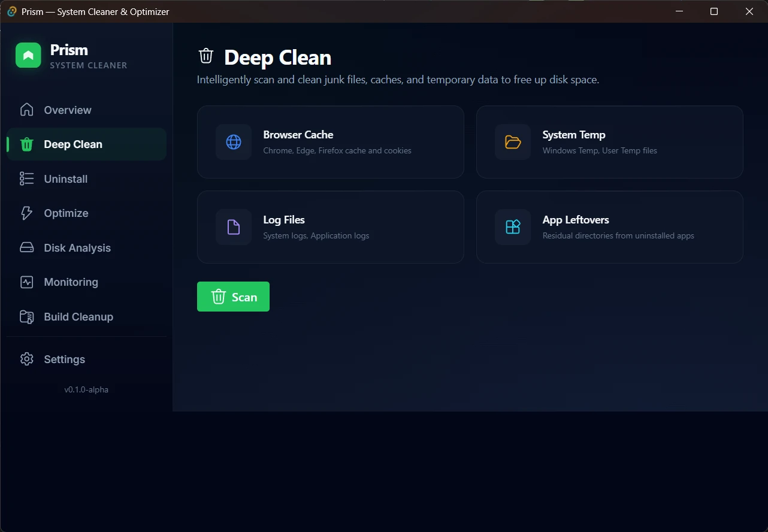
Task: Click the Monitoring activity chart icon
Action: pyautogui.click(x=26, y=282)
